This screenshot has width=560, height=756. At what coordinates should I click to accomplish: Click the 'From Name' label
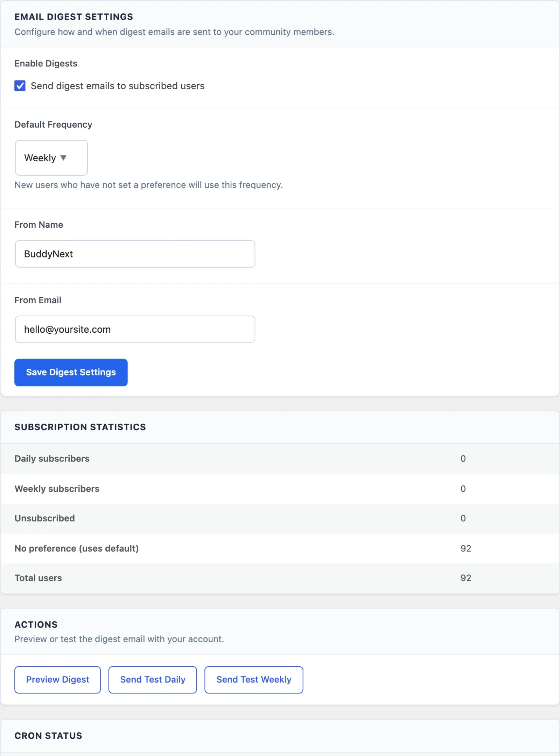point(39,225)
